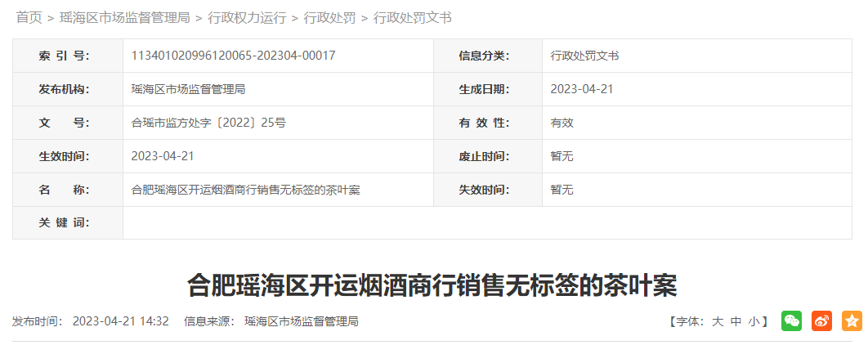The image size is (868, 354).
Task: Share the page via WeChat icon
Action: (792, 320)
